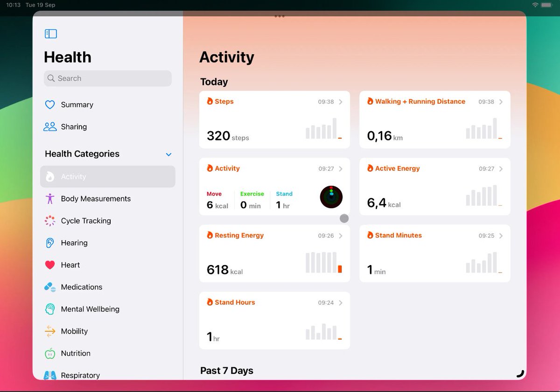This screenshot has width=560, height=392.
Task: Open the Steps card title
Action: (x=224, y=101)
